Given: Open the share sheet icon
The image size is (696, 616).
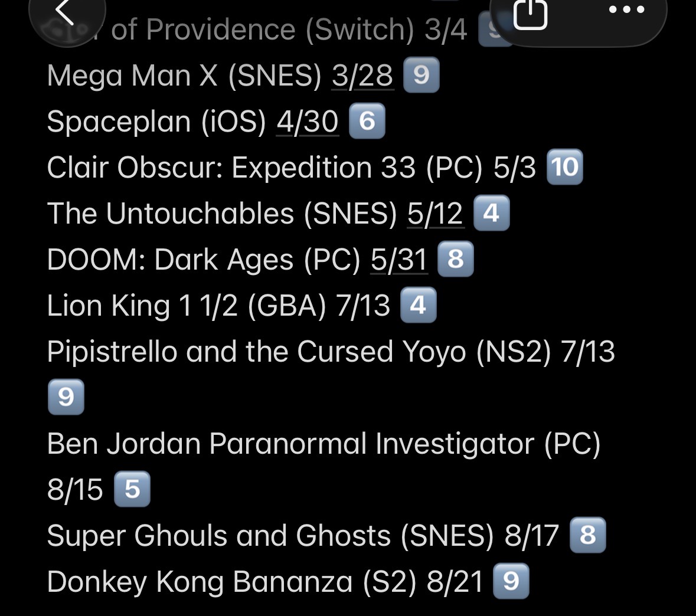Looking at the screenshot, I should [530, 14].
